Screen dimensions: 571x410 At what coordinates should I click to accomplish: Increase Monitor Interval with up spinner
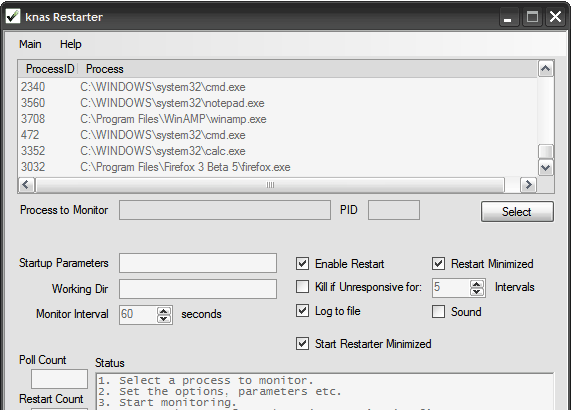click(x=164, y=311)
